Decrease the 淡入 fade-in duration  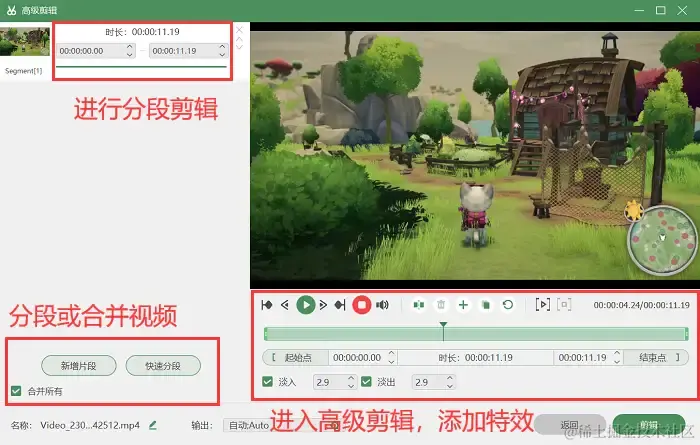click(x=351, y=386)
